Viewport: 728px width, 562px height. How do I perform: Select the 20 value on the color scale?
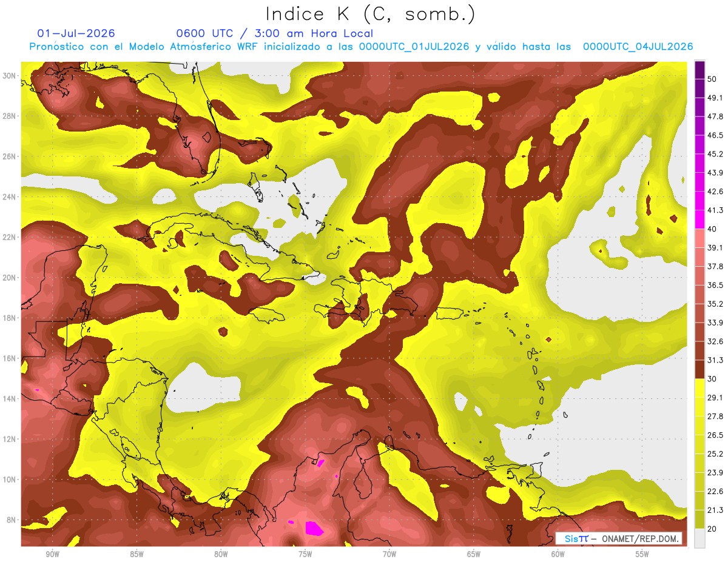point(713,529)
